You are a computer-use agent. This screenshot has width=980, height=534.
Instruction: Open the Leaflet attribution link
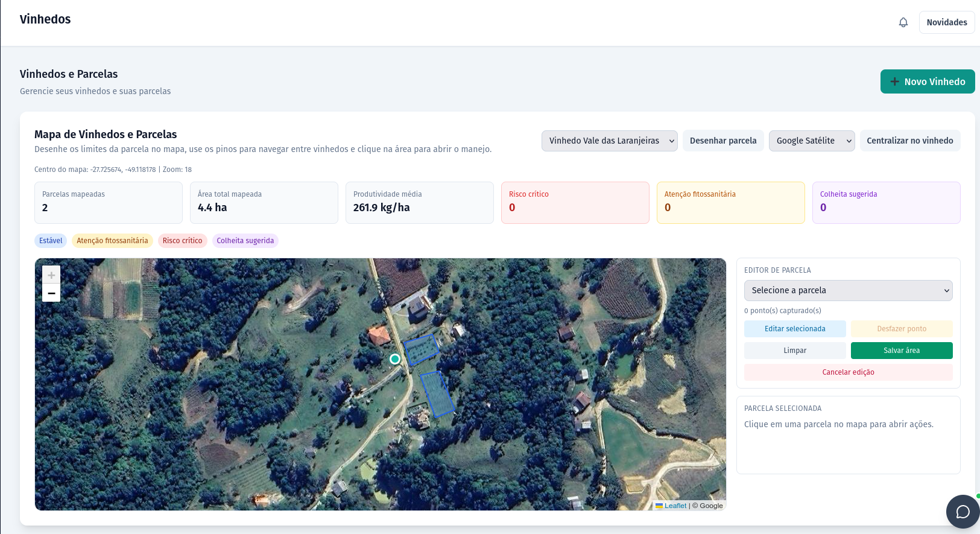675,506
